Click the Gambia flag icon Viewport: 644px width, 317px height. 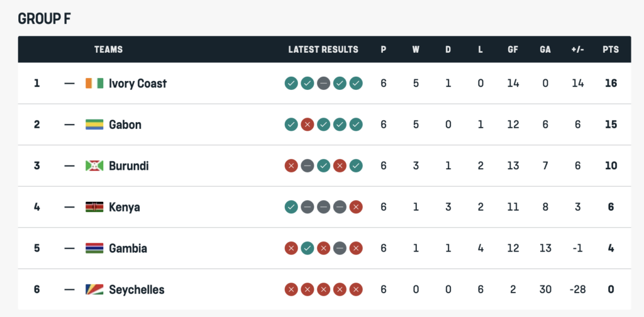[x=94, y=248]
